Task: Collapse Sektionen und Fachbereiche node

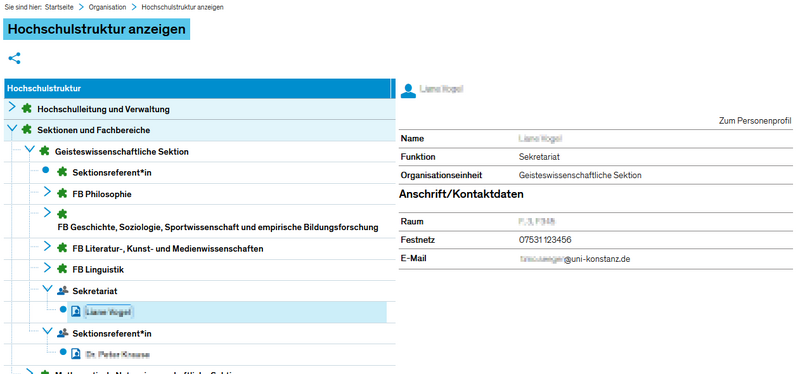Action: click(x=12, y=129)
